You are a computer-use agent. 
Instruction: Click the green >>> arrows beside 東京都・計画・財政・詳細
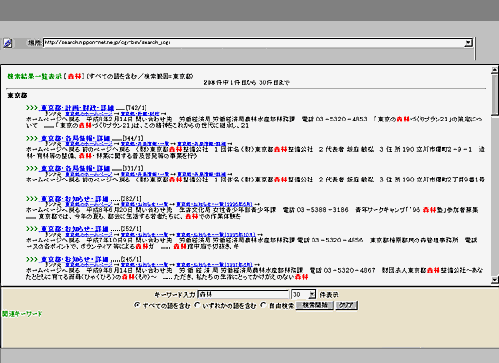click(32, 108)
